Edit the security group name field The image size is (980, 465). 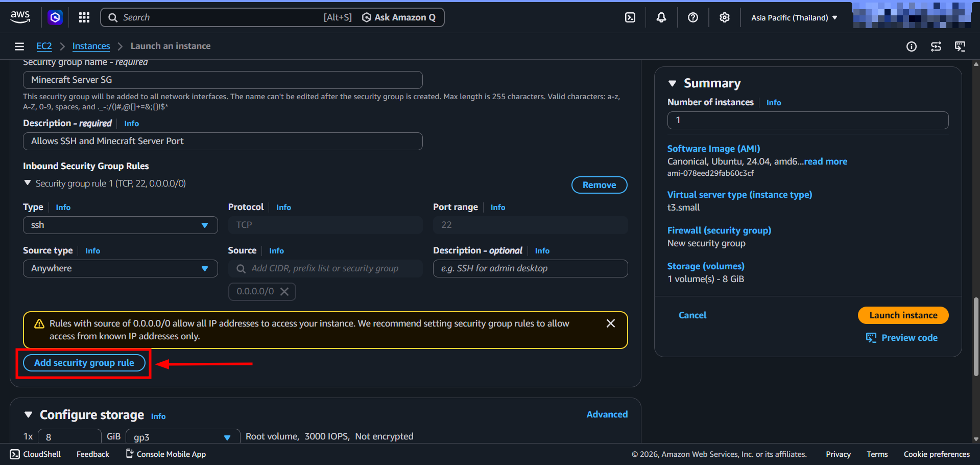pyautogui.click(x=223, y=80)
